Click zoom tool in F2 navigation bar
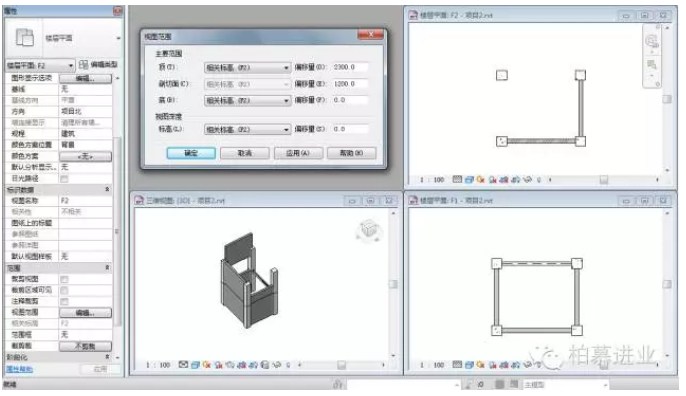The height and width of the screenshot is (396, 686). point(651,65)
